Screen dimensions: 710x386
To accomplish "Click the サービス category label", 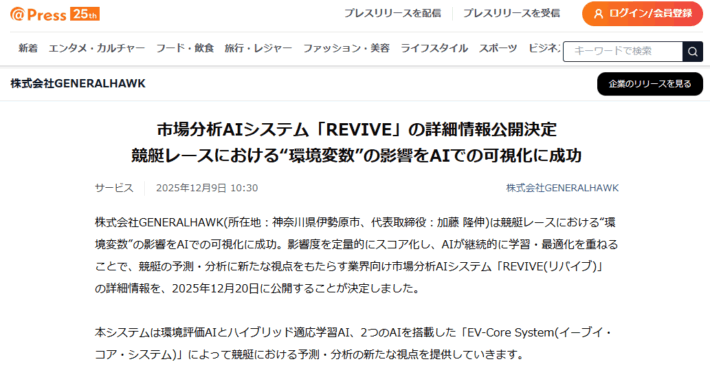I will [x=114, y=188].
